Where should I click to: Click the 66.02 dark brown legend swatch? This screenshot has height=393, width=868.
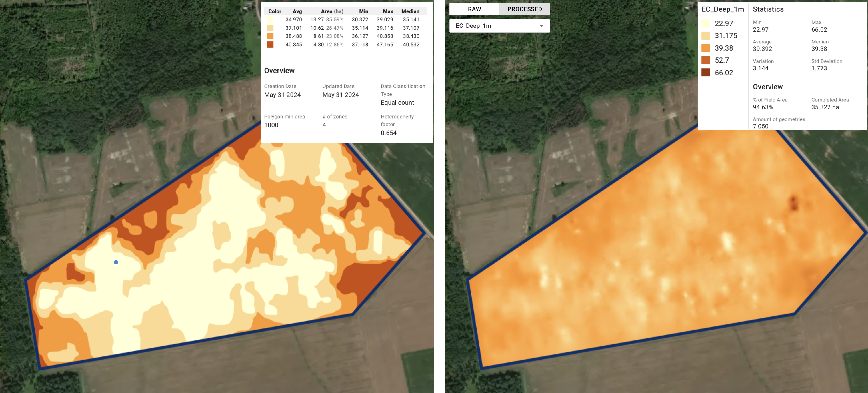click(705, 73)
